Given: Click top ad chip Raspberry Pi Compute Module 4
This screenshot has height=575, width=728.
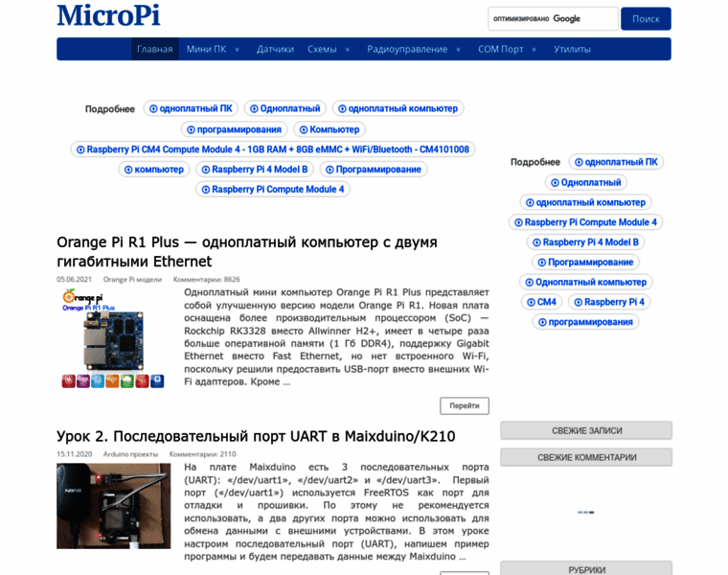Looking at the screenshot, I should tap(273, 190).
